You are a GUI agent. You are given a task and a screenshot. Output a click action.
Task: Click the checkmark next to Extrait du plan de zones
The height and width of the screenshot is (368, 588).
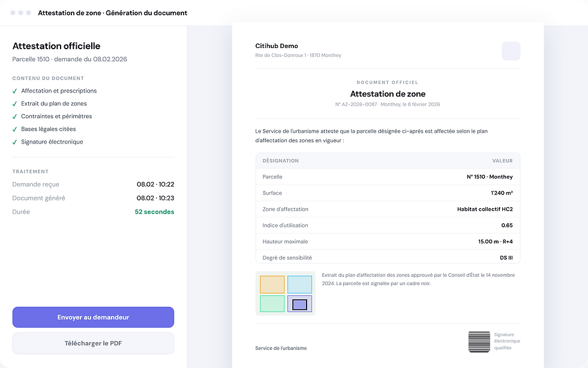coord(14,104)
